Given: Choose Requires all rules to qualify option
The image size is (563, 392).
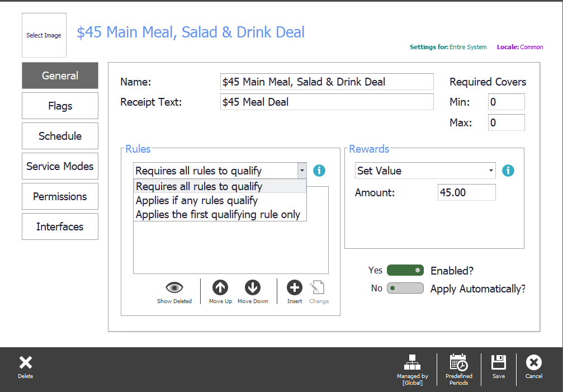Looking at the screenshot, I should (220, 186).
